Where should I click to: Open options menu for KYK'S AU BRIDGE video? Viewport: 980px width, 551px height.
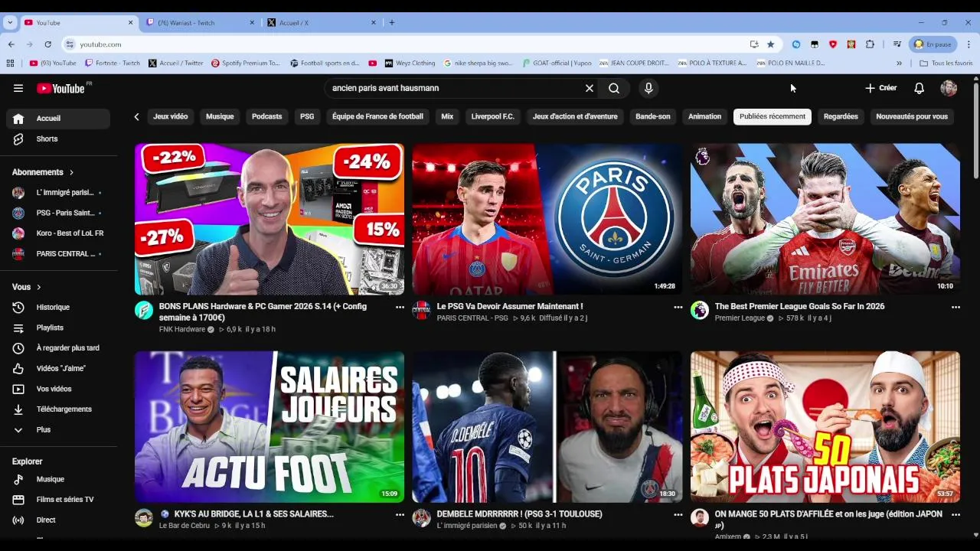pos(400,515)
